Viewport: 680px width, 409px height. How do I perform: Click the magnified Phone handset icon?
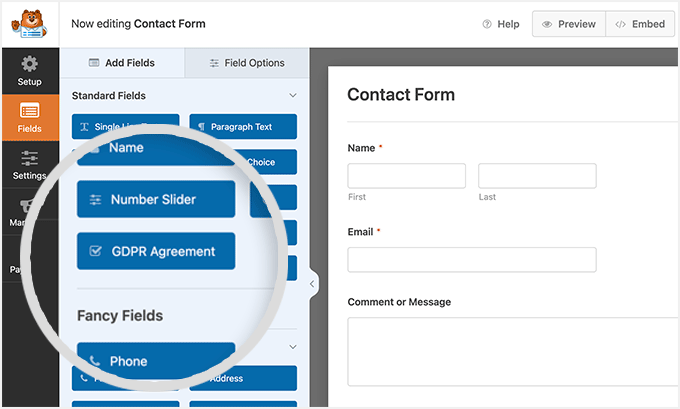pos(95,361)
